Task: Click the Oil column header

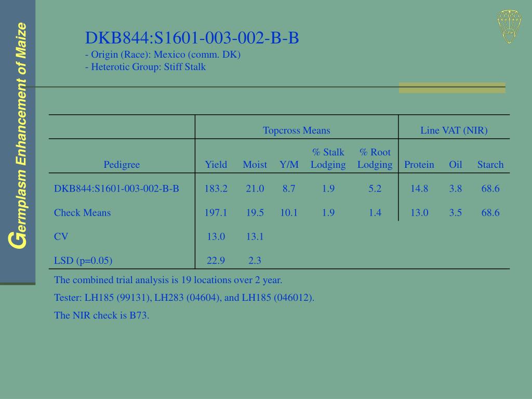Action: (455, 165)
